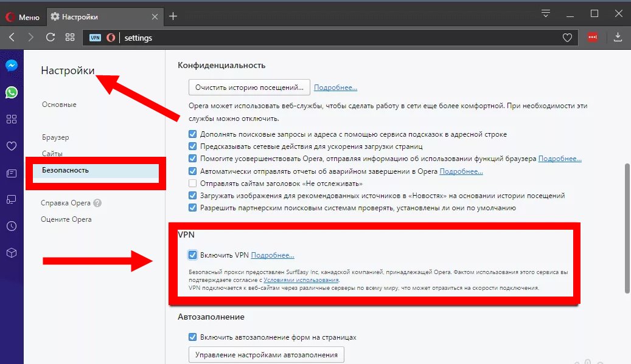Open Подробнее link next to Включить VPN

tap(273, 255)
